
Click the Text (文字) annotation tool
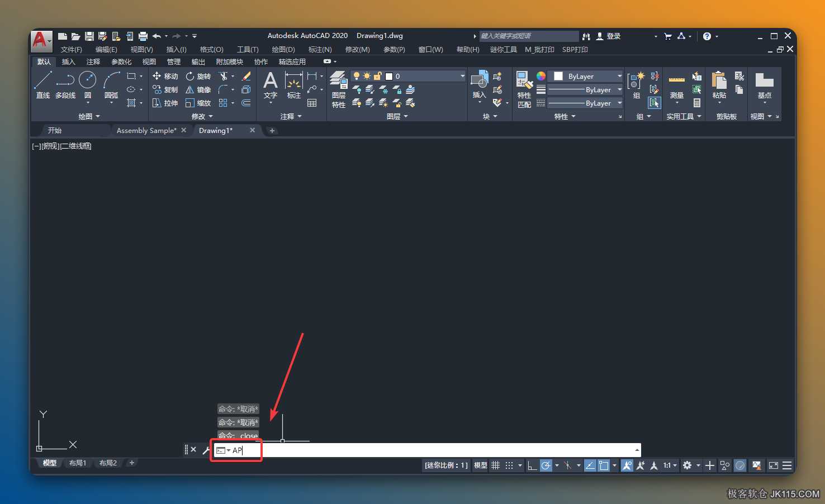(271, 85)
